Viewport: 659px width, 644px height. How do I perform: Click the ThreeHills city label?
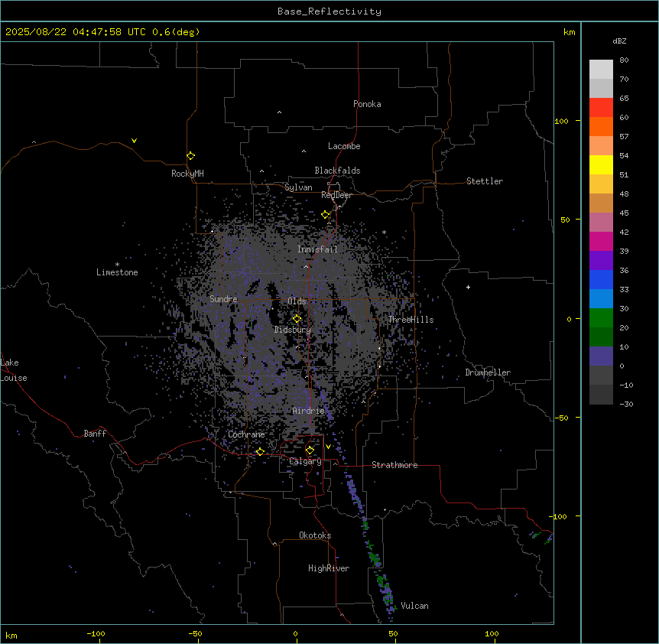click(x=411, y=320)
